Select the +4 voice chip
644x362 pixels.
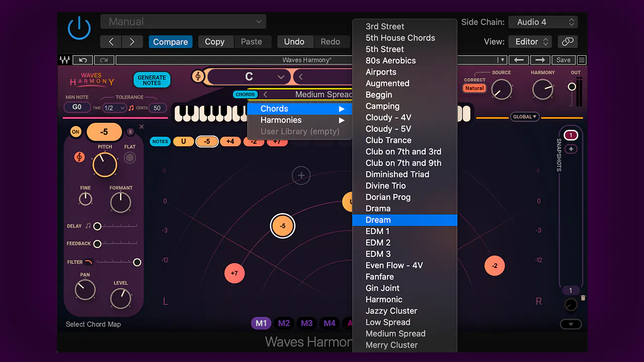pyautogui.click(x=230, y=142)
